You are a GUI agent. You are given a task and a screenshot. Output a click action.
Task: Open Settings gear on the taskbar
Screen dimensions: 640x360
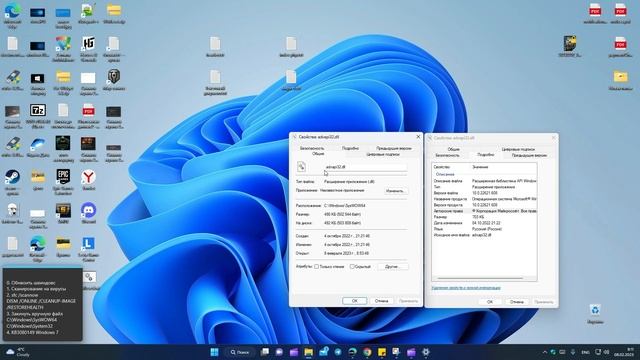coord(426,352)
